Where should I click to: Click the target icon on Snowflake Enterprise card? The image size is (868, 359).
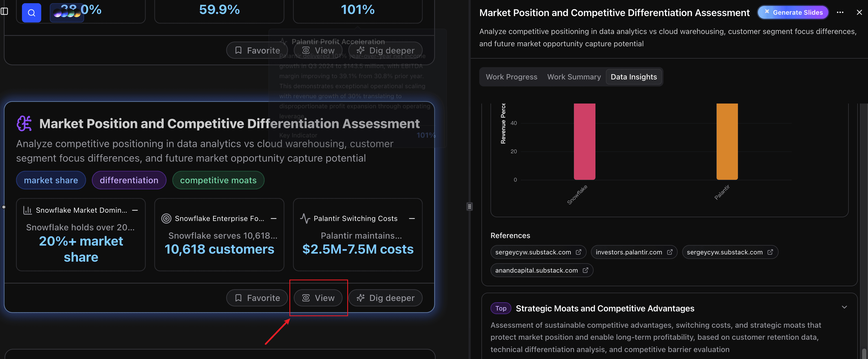coord(166,218)
